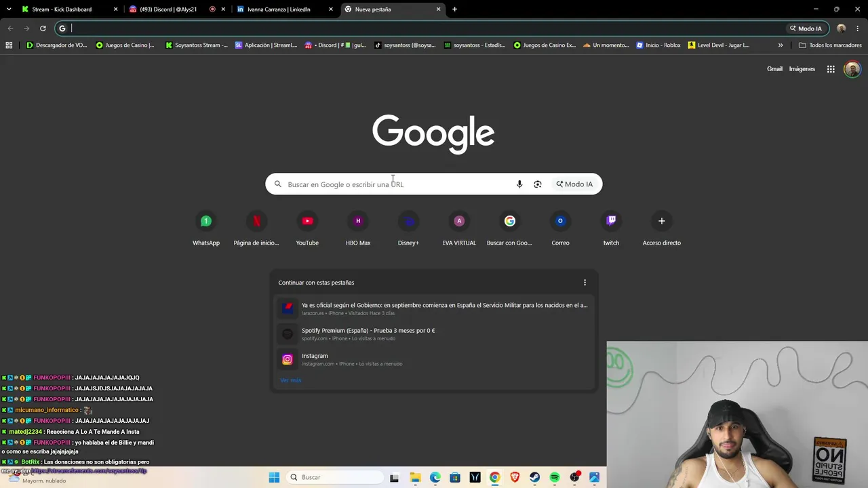This screenshot has height=488, width=868.
Task: Open the 'Continuar con estas pestañas' options menu
Action: click(x=585, y=283)
